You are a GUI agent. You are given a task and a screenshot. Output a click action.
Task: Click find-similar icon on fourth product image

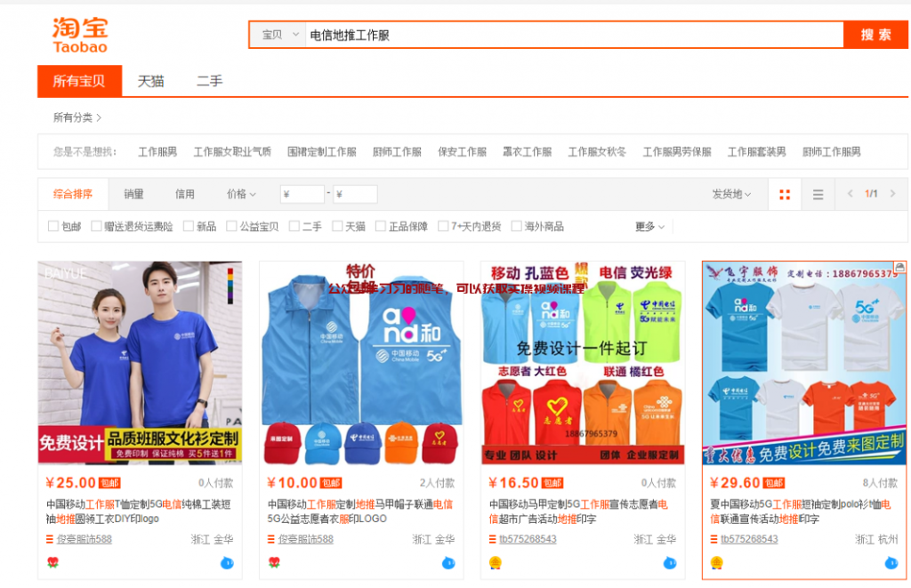click(899, 267)
